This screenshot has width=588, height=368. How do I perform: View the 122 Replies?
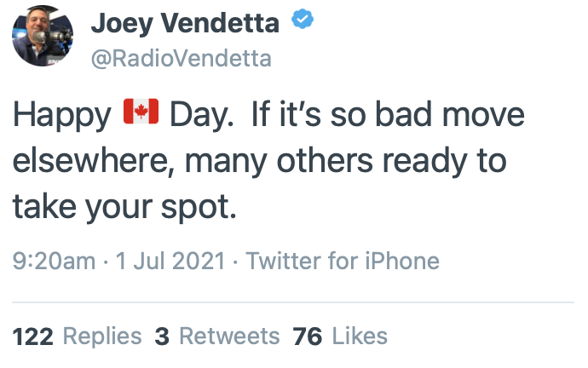[x=77, y=336]
